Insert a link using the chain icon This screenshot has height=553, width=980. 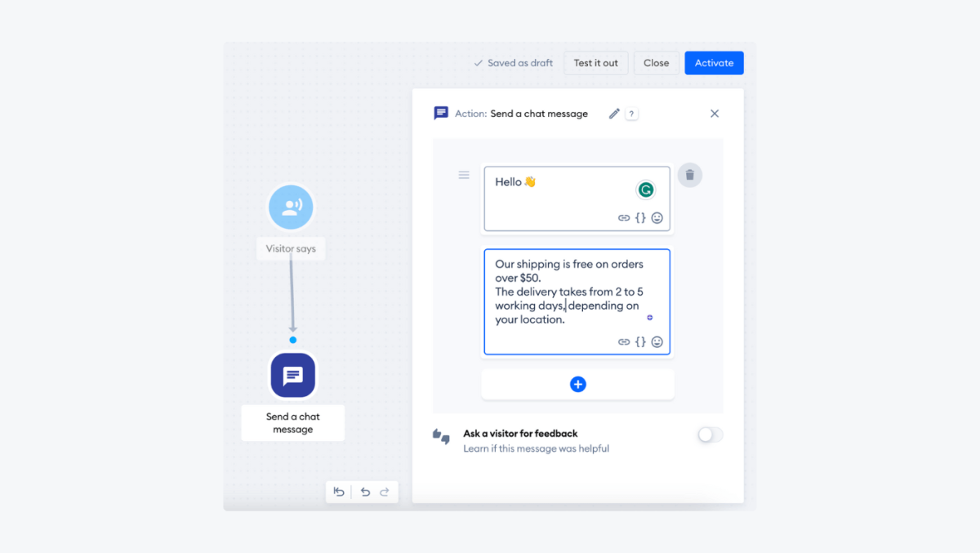[x=622, y=218]
